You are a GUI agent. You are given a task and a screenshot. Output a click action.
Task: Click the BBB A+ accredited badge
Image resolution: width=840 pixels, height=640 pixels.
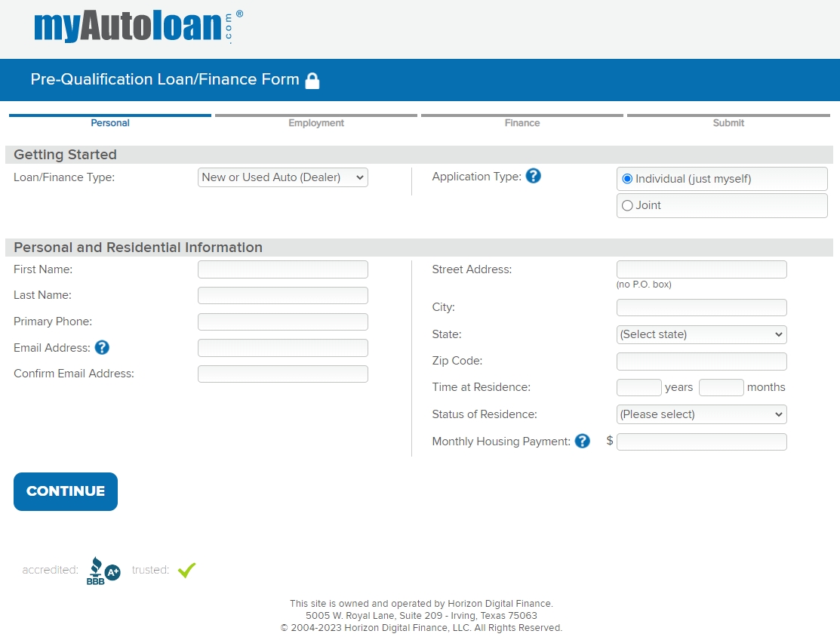tap(103, 571)
